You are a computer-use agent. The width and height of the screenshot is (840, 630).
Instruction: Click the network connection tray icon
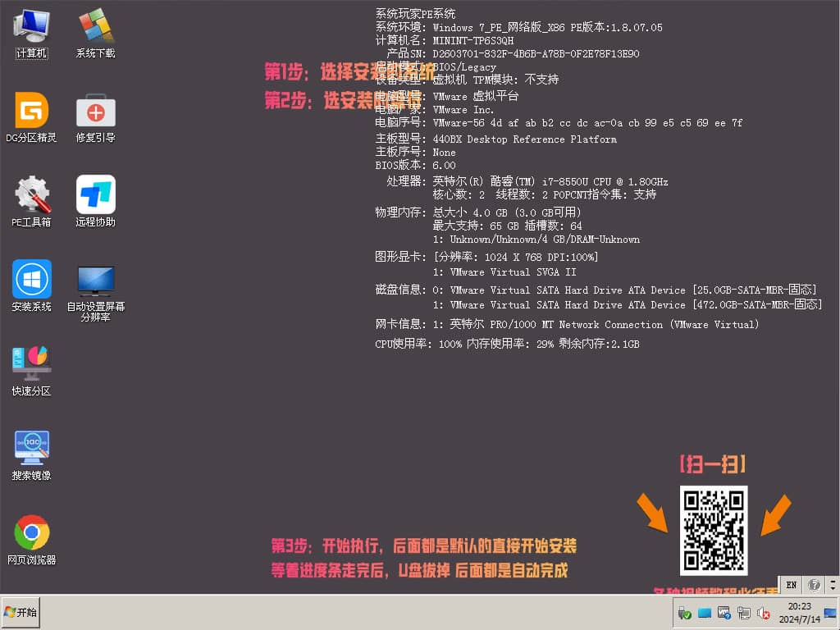(744, 613)
